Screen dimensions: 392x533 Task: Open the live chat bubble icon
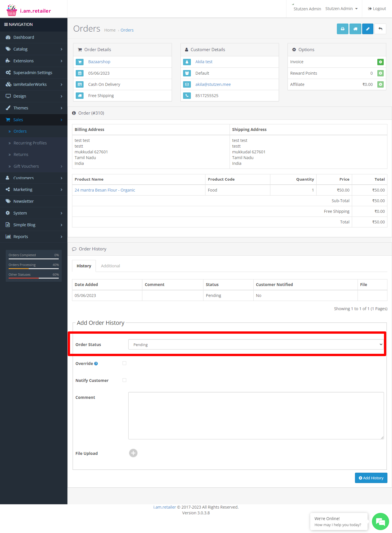pyautogui.click(x=380, y=522)
